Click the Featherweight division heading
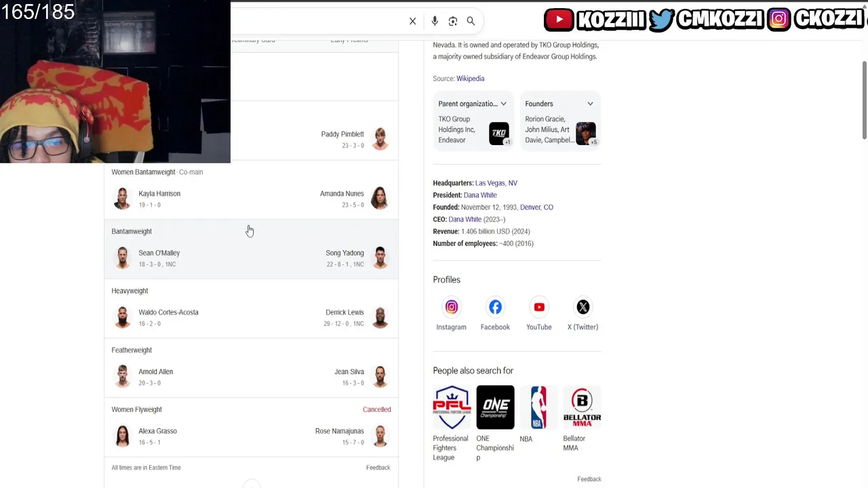This screenshot has height=488, width=868. 132,350
